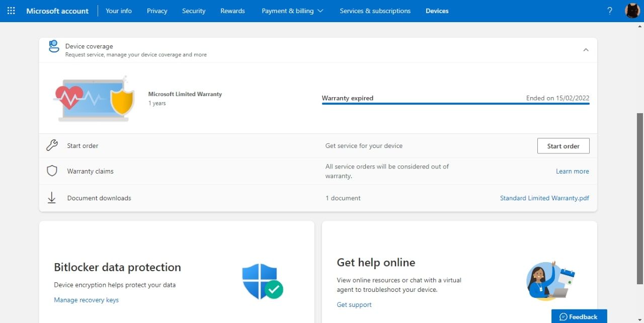Go to Services & subscriptions
The image size is (644, 323).
pos(375,11)
